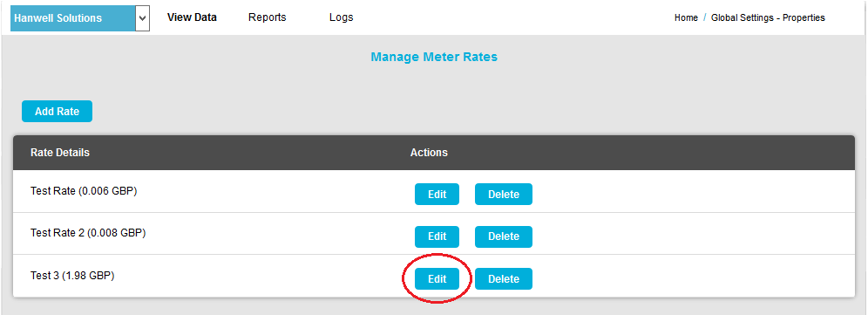Open the Reports menu
Screen dimensions: 868x315
pos(268,17)
